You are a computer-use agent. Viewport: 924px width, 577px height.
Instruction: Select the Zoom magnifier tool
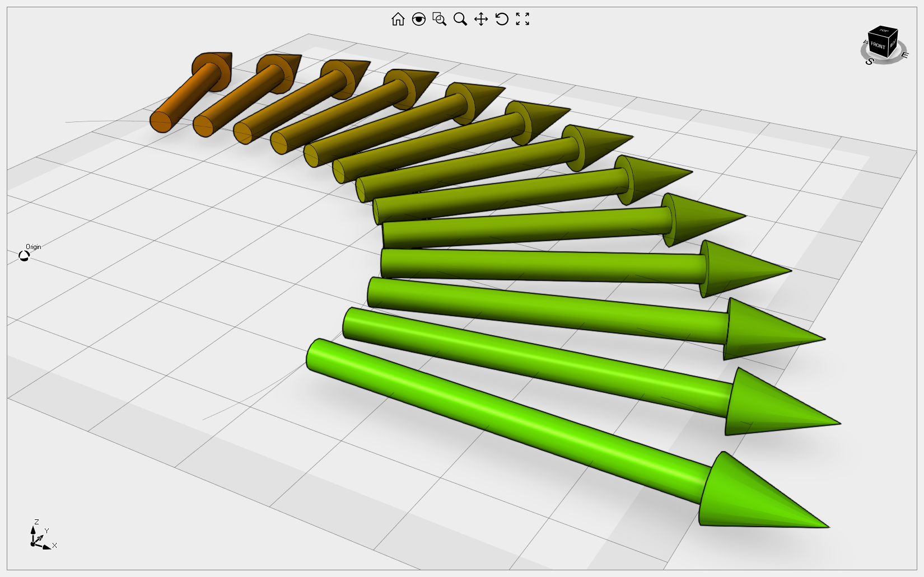[460, 20]
